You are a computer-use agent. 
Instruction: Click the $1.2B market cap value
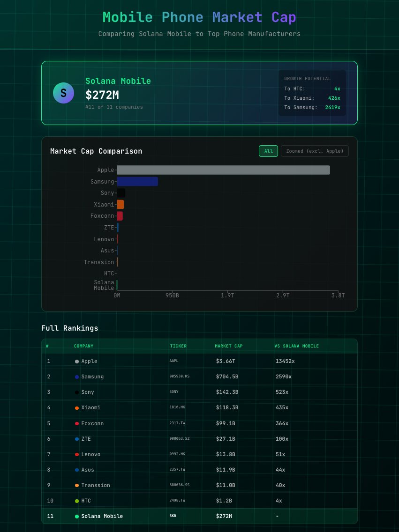click(224, 501)
